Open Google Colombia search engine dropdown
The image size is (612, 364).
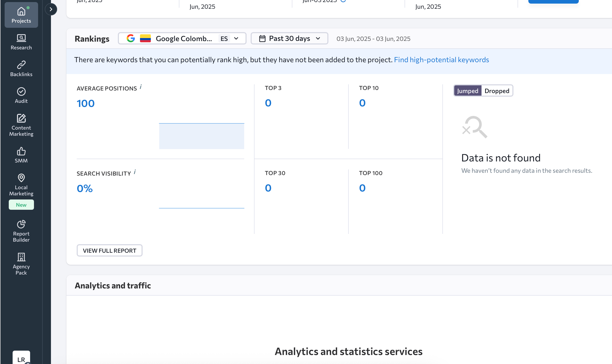click(x=182, y=39)
